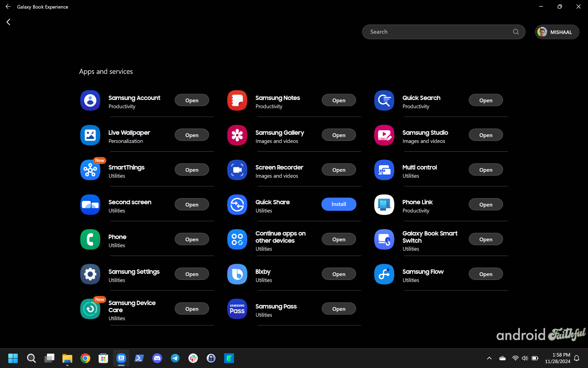Click the Samsung Device Care icon
The width and height of the screenshot is (588, 368).
[x=90, y=309]
